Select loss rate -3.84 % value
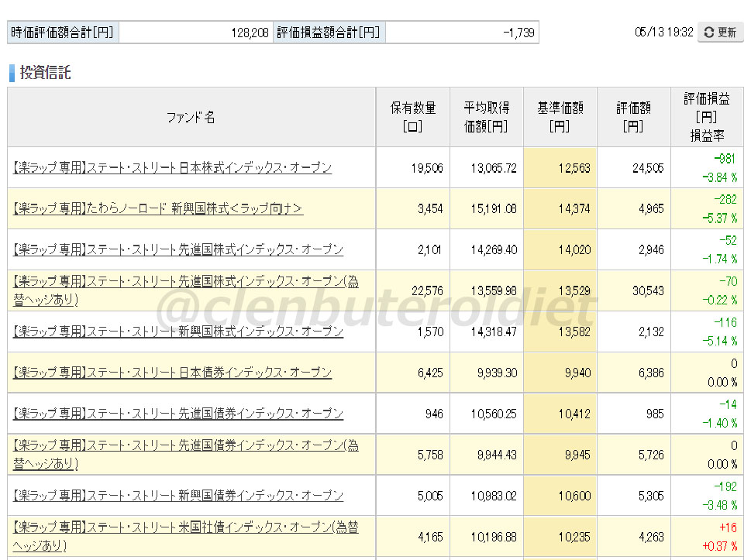Screen dimensions: 751x560 [x=720, y=177]
